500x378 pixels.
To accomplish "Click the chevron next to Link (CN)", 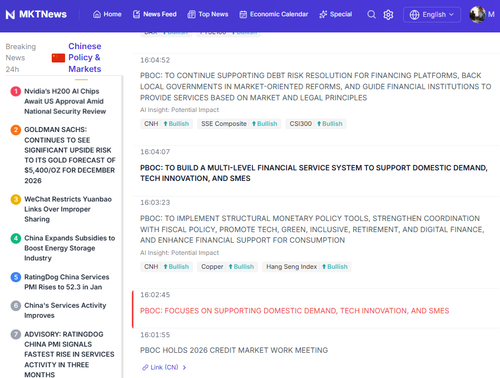I will (184, 367).
